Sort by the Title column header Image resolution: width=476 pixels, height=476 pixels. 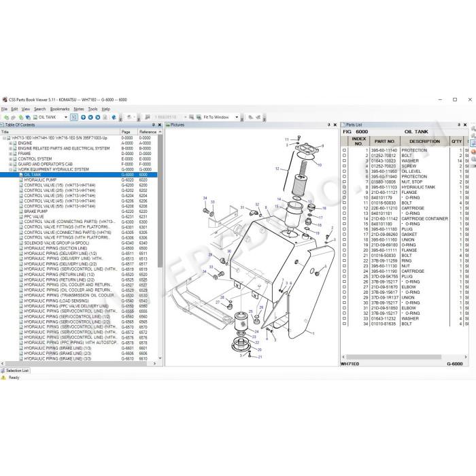tap(60, 132)
